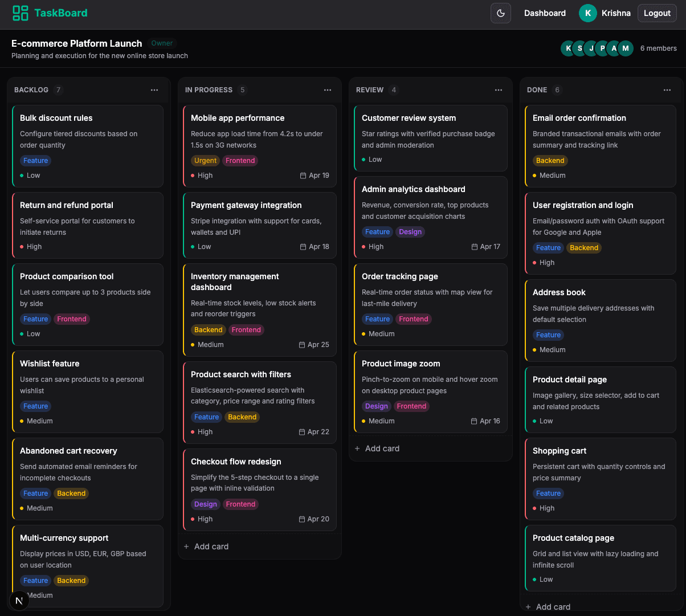686x616 pixels.
Task: Click the TaskBoard logo icon
Action: 20,13
